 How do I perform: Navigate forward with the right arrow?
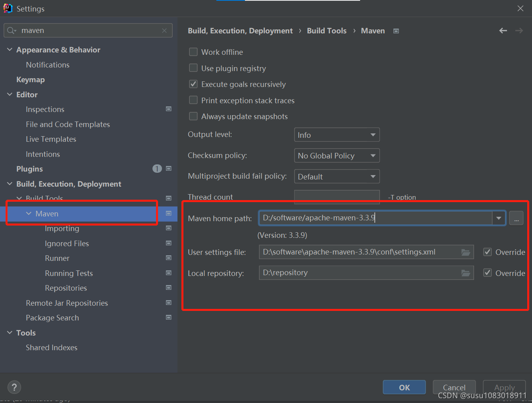pos(519,31)
